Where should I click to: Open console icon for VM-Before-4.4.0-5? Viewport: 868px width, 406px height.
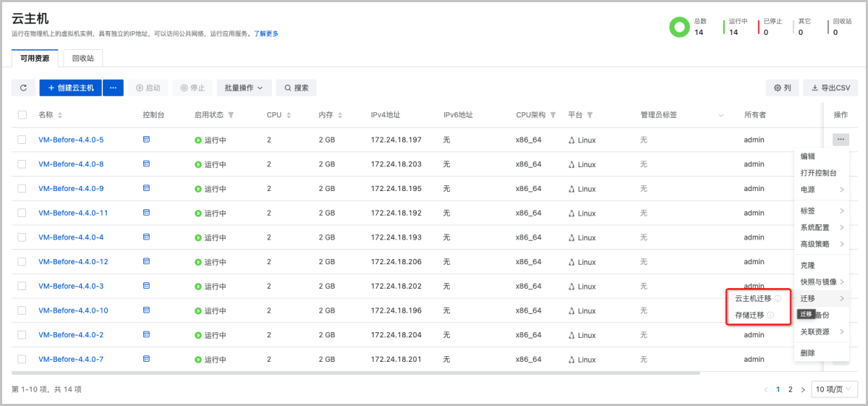[146, 139]
